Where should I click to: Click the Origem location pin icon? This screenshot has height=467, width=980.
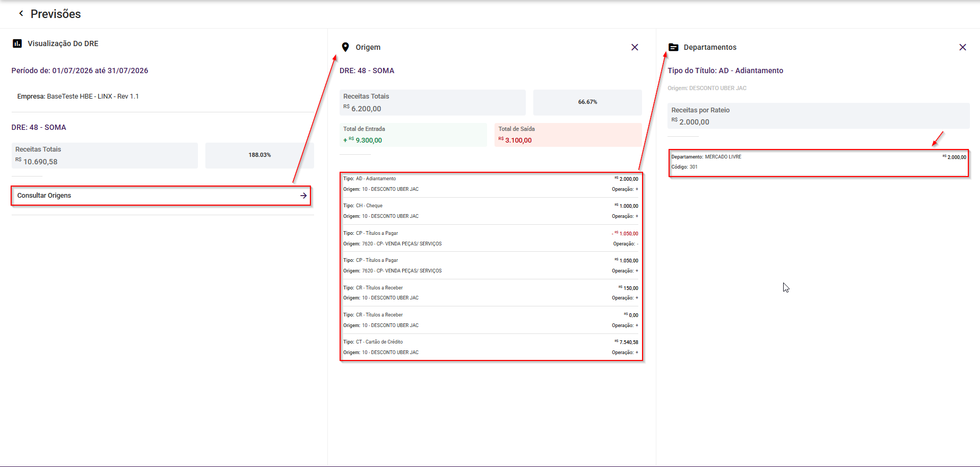(345, 47)
